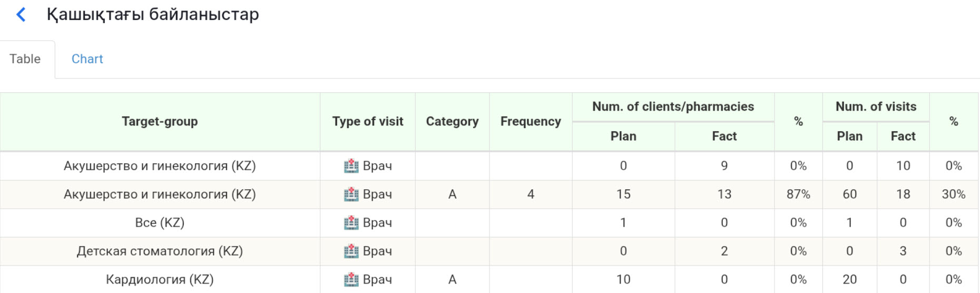Screen dimensions: 980x293
Task: Click Num. of clients/pharmacies header
Action: pos(673,107)
